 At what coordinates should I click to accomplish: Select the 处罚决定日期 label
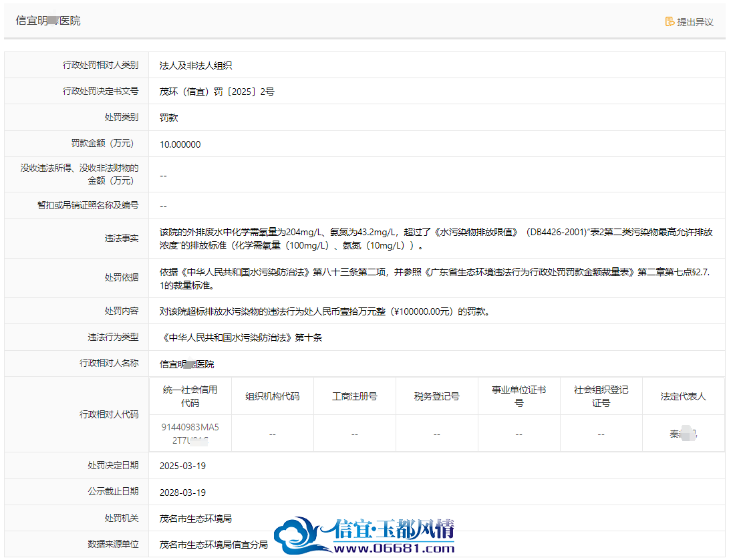113,465
